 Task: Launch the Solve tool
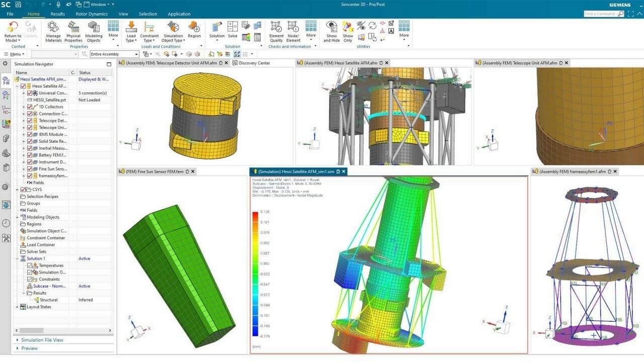coord(232,33)
